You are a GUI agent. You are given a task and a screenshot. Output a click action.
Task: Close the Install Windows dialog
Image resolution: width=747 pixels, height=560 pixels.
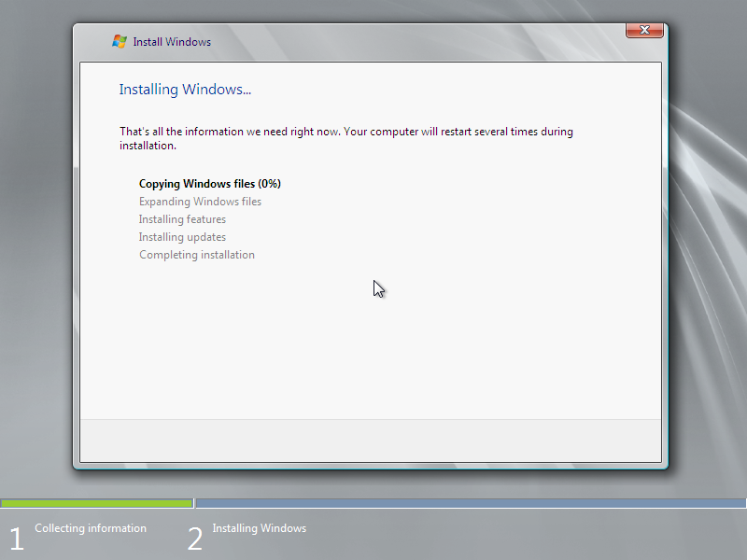[643, 29]
